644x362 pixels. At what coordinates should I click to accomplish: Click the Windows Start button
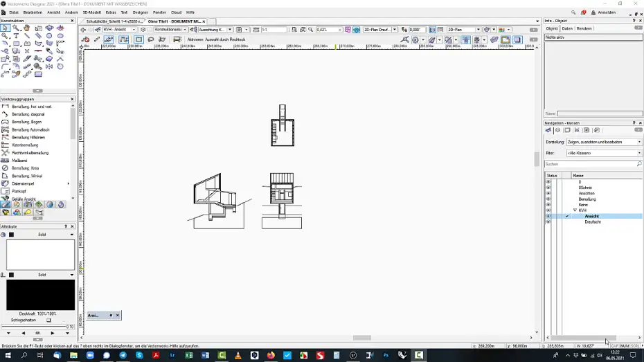pos(8,356)
